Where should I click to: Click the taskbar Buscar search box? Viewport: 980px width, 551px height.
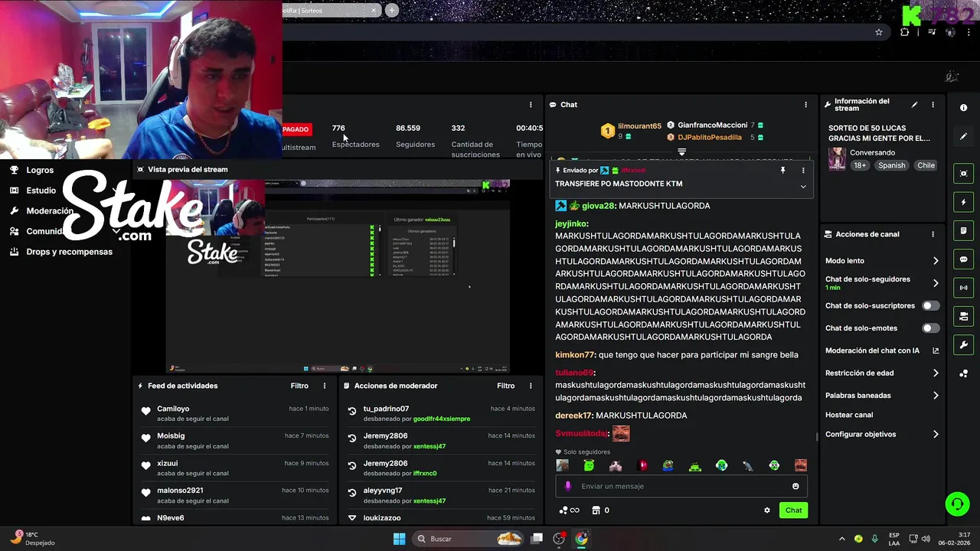(469, 539)
